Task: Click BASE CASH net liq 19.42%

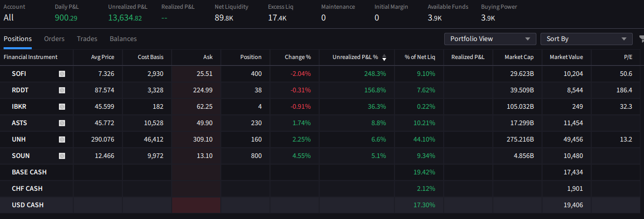Action: pos(424,172)
